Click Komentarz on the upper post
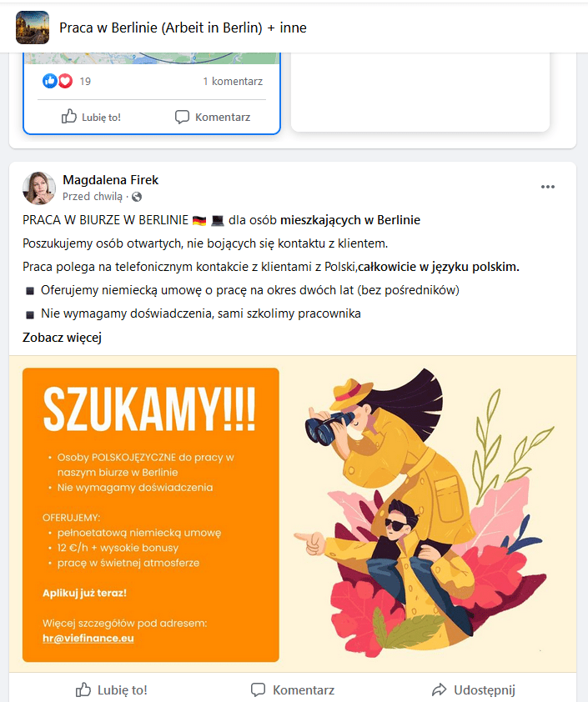588x702 pixels. 213,117
